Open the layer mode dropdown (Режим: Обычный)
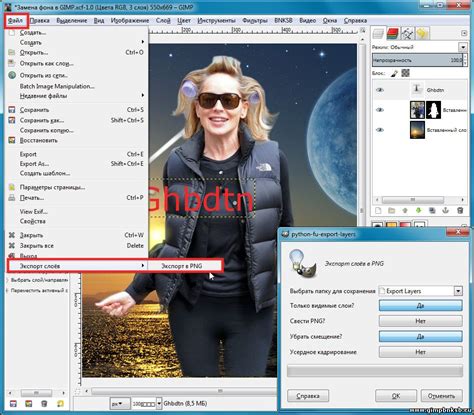Image resolution: width=474 pixels, height=415 pixels. click(x=463, y=47)
